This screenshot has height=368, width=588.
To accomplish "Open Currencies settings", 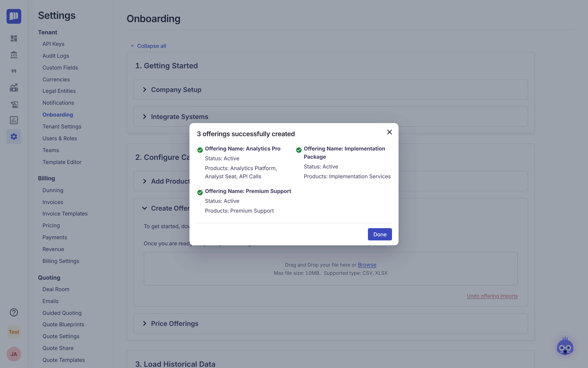I will (x=56, y=80).
